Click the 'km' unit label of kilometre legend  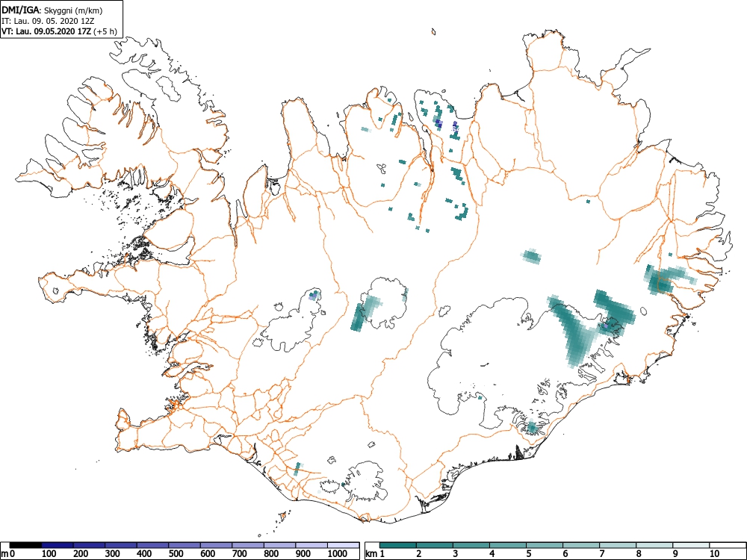coord(371,554)
